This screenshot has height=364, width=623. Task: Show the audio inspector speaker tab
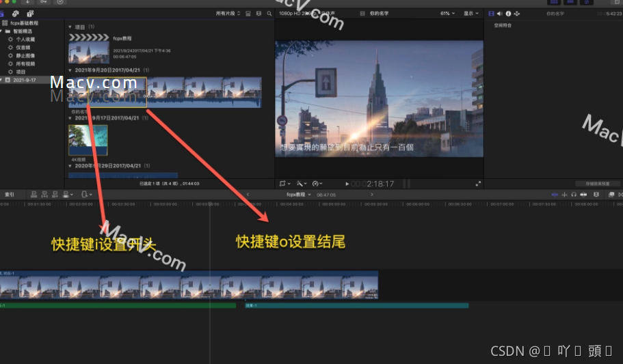[x=500, y=14]
